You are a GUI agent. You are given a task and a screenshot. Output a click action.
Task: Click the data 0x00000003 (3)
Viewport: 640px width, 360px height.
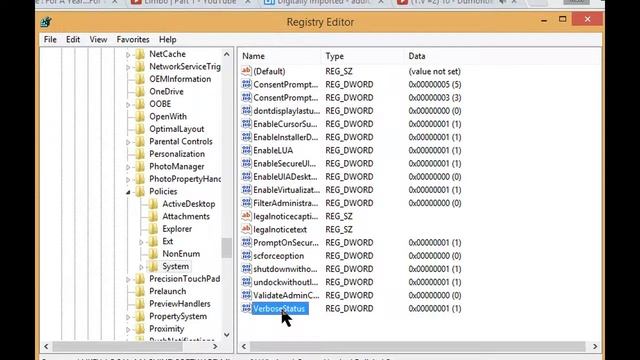point(435,98)
